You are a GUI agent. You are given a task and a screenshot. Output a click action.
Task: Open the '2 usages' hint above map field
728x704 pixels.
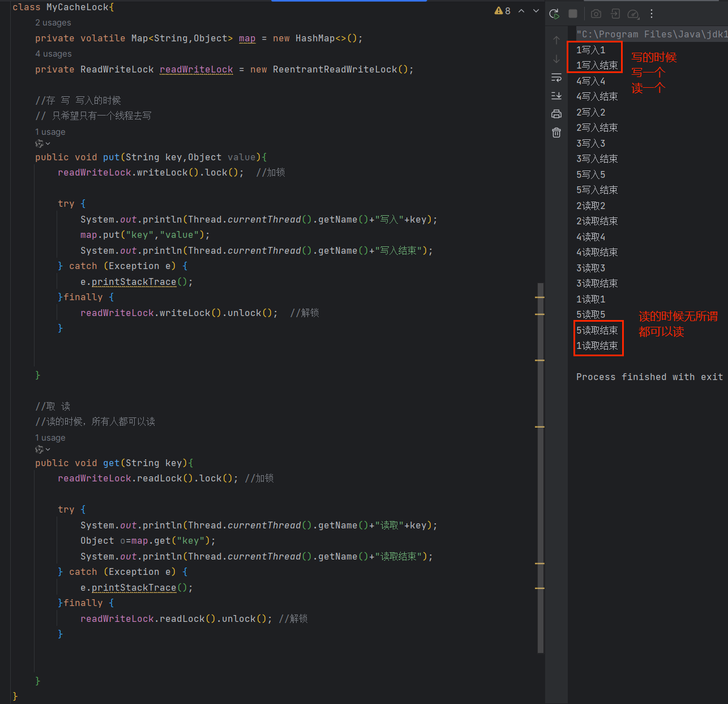tap(53, 23)
